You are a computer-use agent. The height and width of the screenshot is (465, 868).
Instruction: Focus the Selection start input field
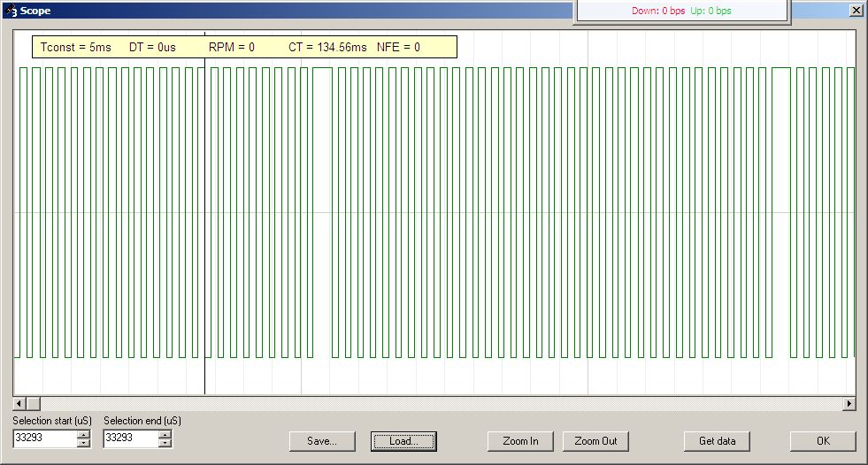44,438
